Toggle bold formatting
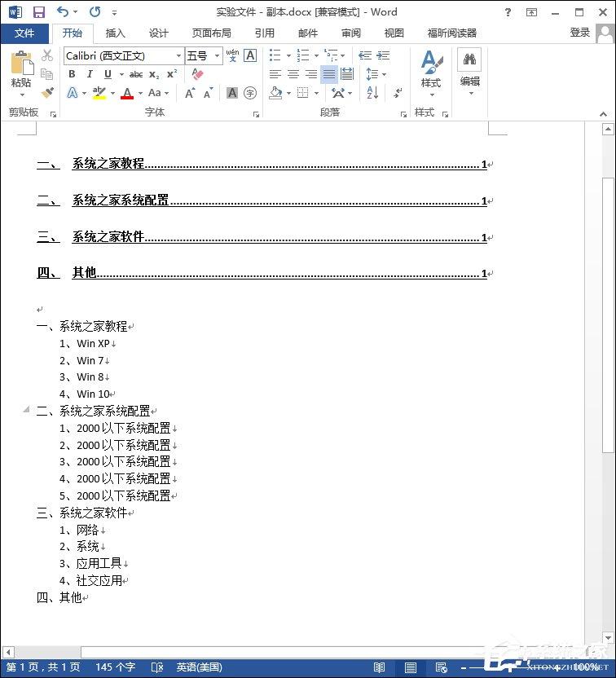616x678 pixels. click(x=72, y=74)
